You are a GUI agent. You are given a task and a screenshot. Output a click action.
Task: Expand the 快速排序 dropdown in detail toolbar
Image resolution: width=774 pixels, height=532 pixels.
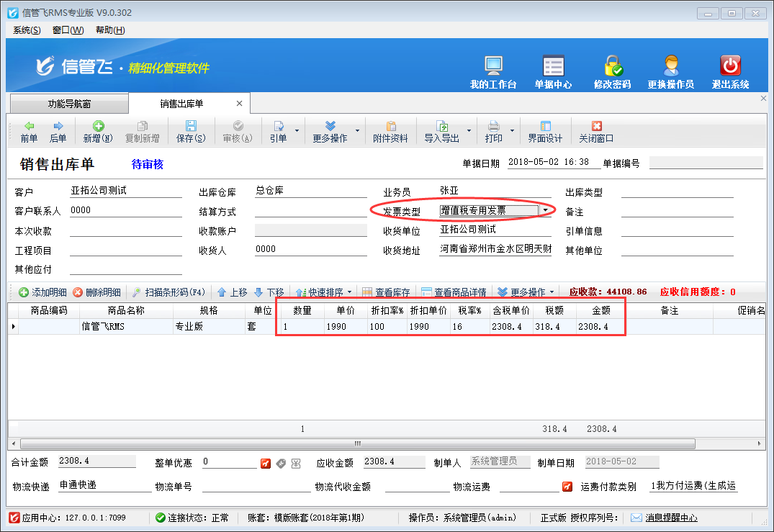(350, 292)
